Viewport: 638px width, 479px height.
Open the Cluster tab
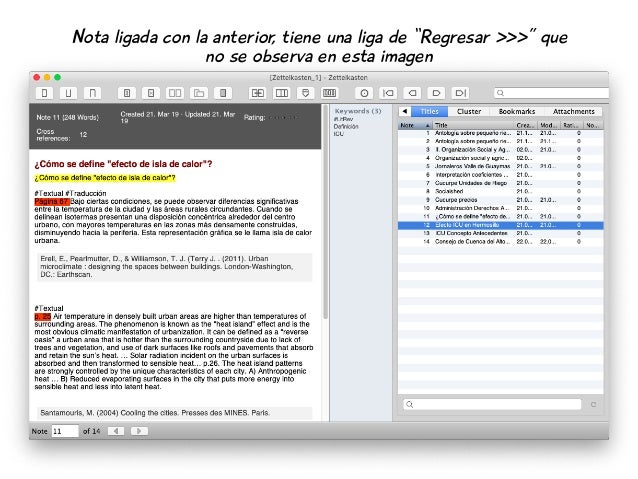(x=469, y=111)
